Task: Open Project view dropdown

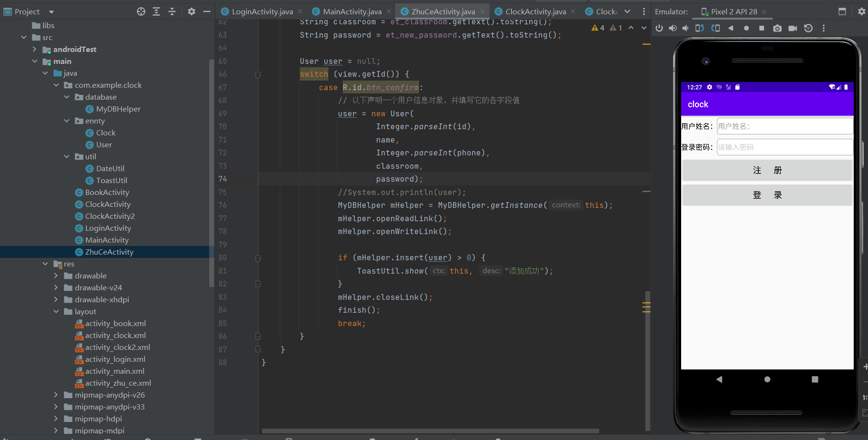Action: 51,12
